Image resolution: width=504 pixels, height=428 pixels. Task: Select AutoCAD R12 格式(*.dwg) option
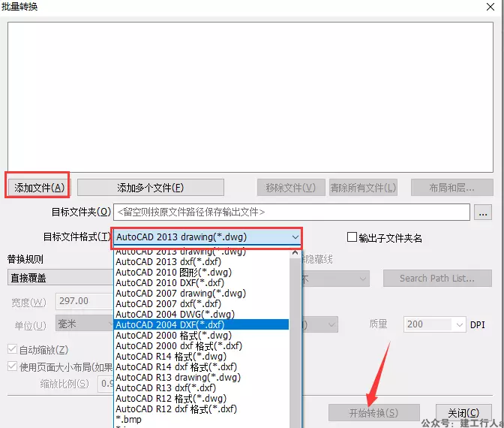click(x=201, y=399)
